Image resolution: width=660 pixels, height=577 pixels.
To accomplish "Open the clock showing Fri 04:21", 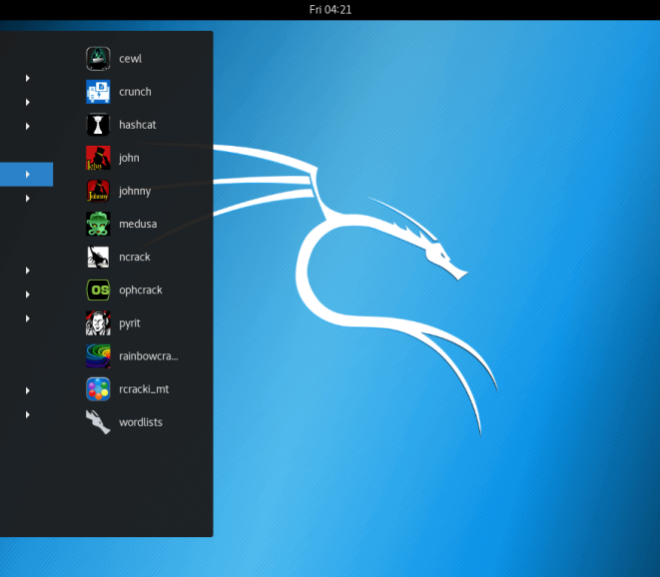I will coord(330,10).
